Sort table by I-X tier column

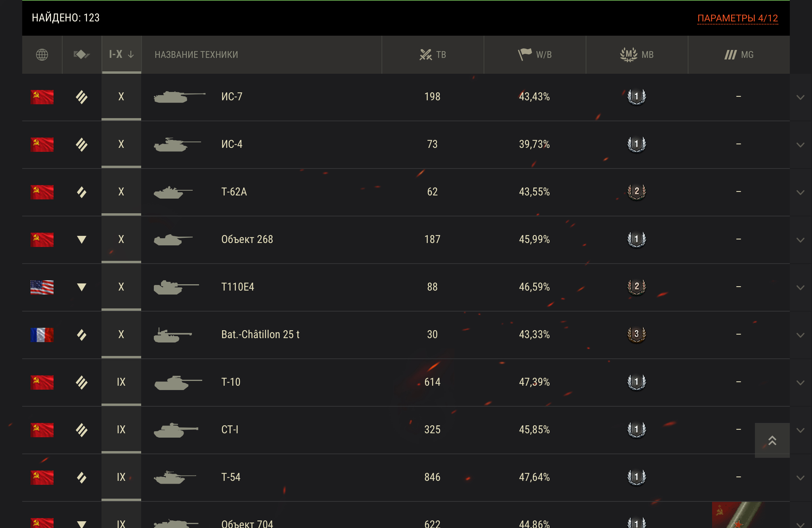click(x=121, y=55)
